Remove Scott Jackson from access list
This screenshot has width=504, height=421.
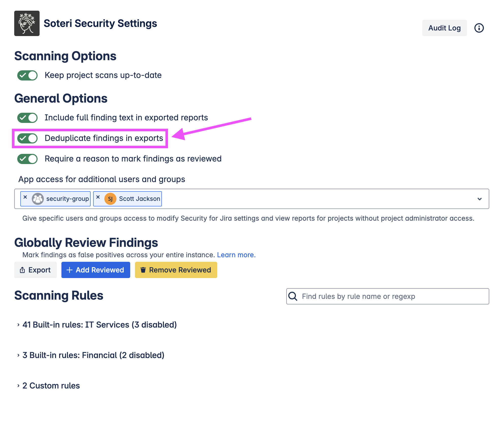[98, 197]
